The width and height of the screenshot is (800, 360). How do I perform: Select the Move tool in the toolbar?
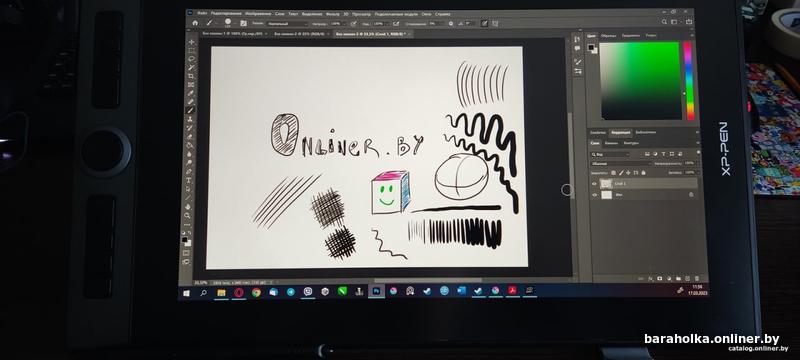click(192, 42)
